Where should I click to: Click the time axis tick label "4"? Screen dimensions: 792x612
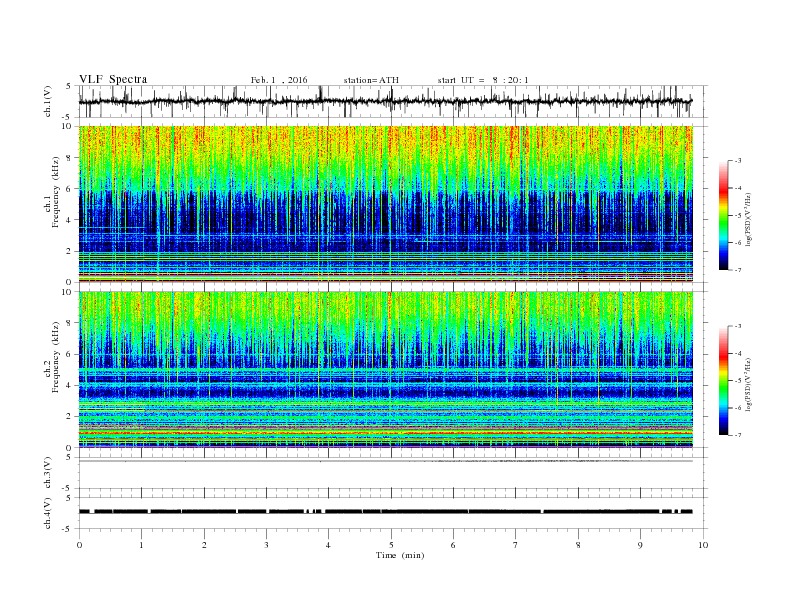coord(328,545)
